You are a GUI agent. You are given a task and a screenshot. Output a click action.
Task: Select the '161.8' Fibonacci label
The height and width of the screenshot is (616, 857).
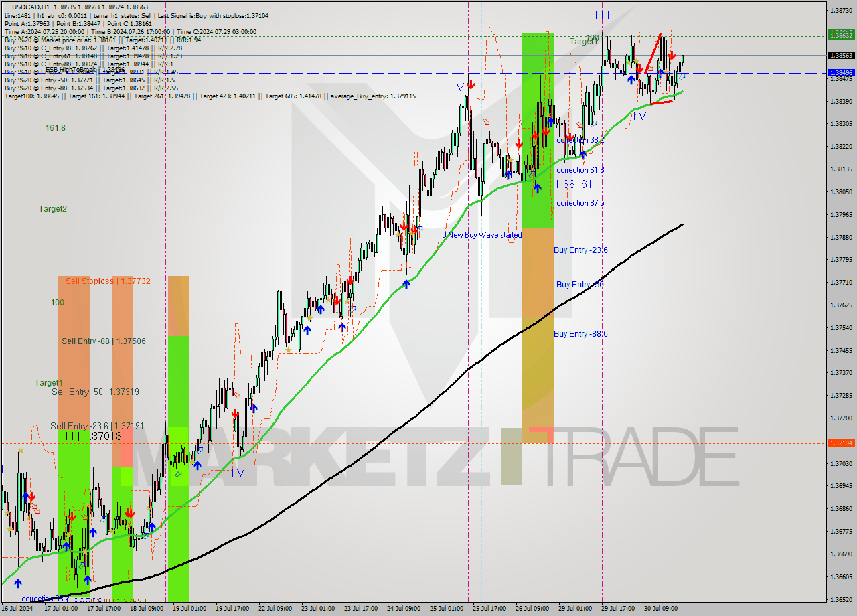[x=56, y=127]
